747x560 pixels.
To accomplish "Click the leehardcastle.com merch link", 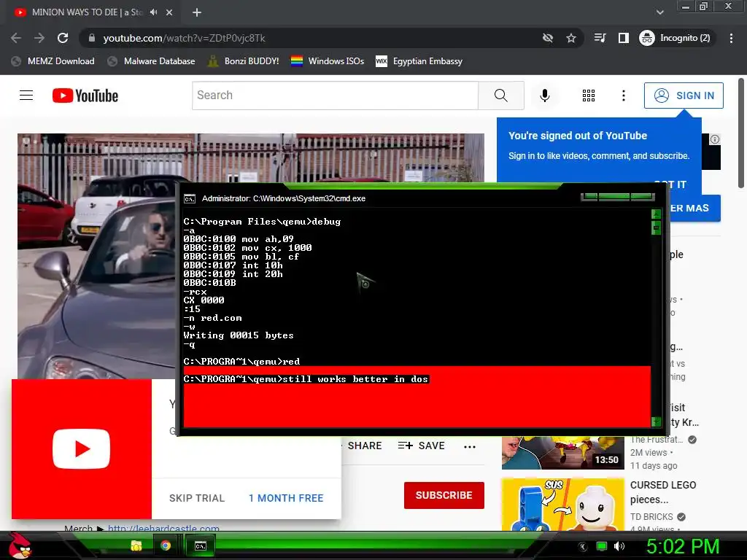I will point(163,528).
